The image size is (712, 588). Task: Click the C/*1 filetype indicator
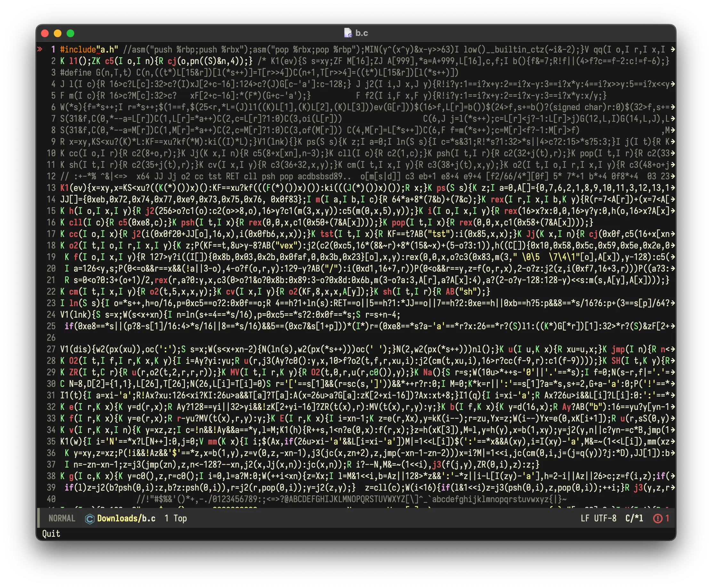pyautogui.click(x=634, y=518)
